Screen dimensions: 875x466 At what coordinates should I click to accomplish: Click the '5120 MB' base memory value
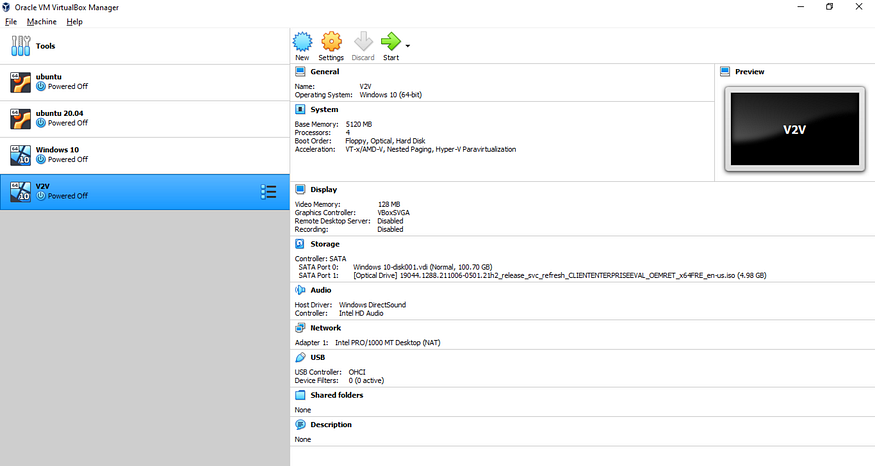click(x=359, y=124)
